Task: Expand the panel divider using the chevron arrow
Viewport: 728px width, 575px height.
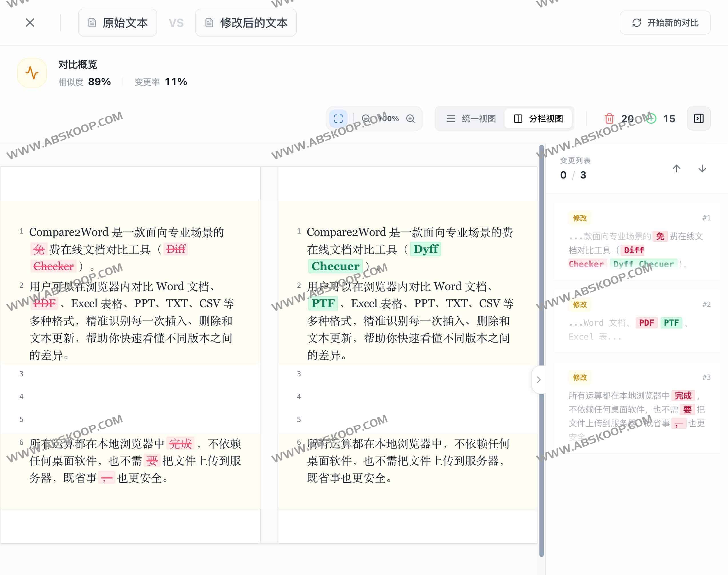Action: point(539,380)
